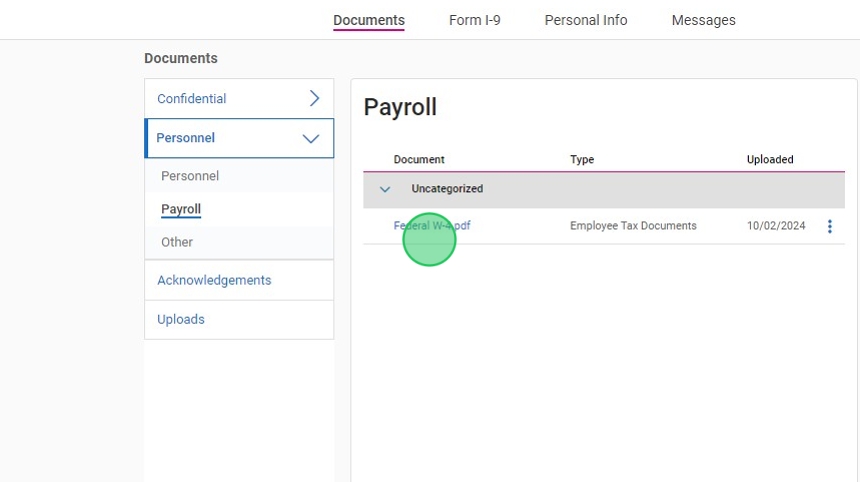Viewport: 860px width, 482px height.
Task: Click the Document column header
Action: (x=418, y=160)
